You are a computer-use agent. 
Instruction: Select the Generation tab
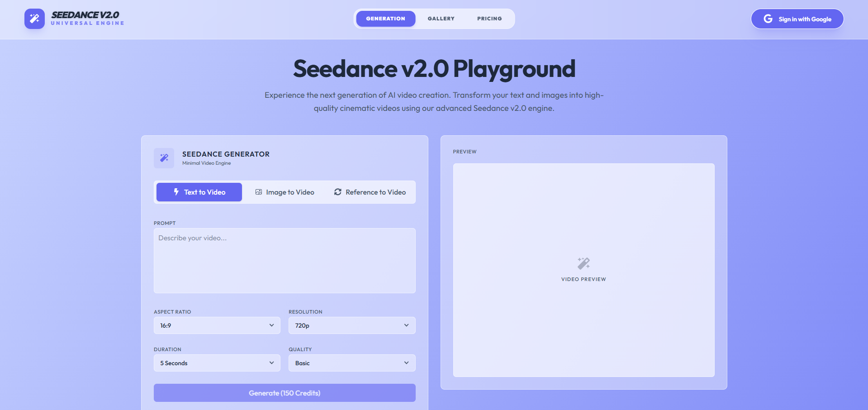(385, 19)
